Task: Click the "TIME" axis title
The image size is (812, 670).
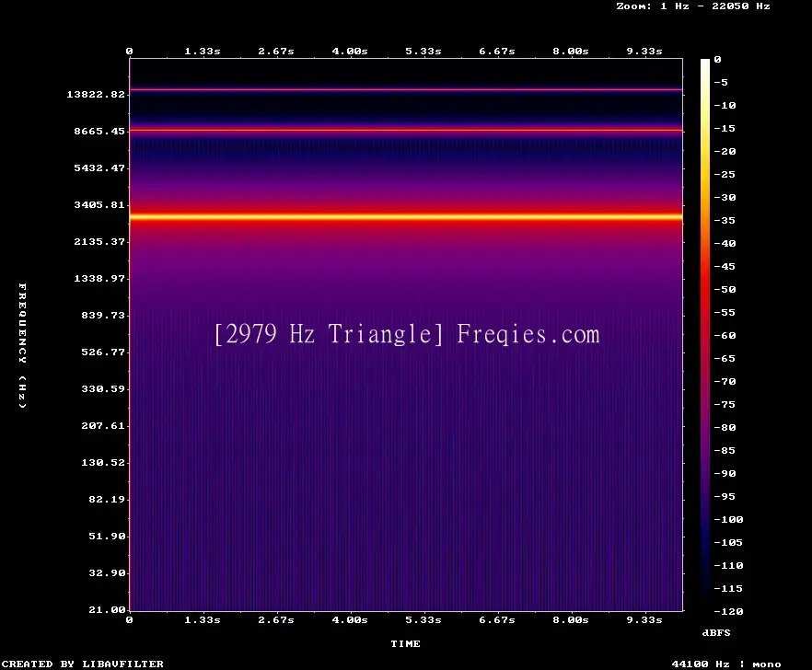Action: tap(405, 643)
